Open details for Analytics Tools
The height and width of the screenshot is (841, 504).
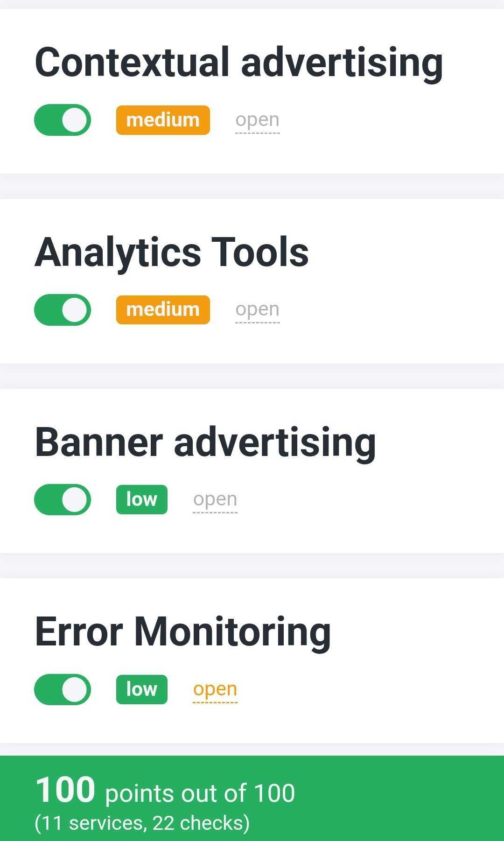tap(258, 309)
